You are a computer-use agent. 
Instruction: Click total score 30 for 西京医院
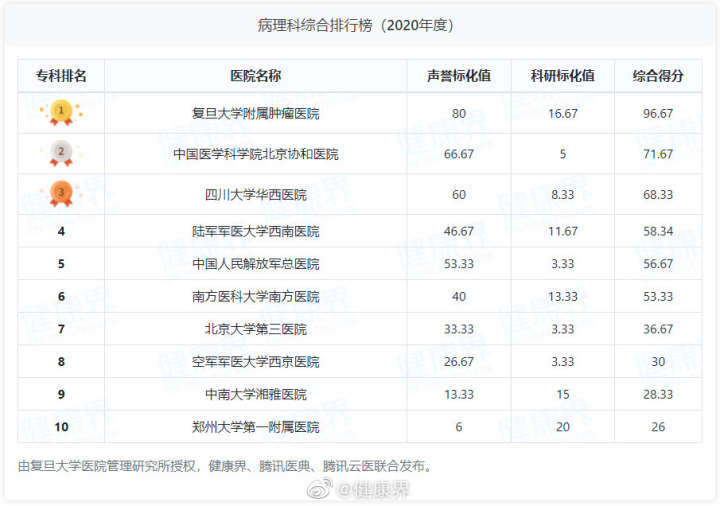658,362
